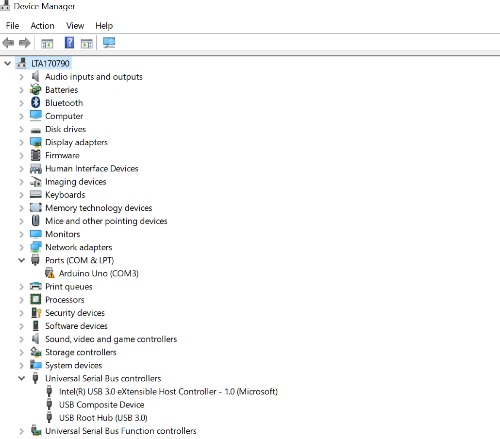Select the System devices label
The height and width of the screenshot is (439, 500).
click(73, 365)
